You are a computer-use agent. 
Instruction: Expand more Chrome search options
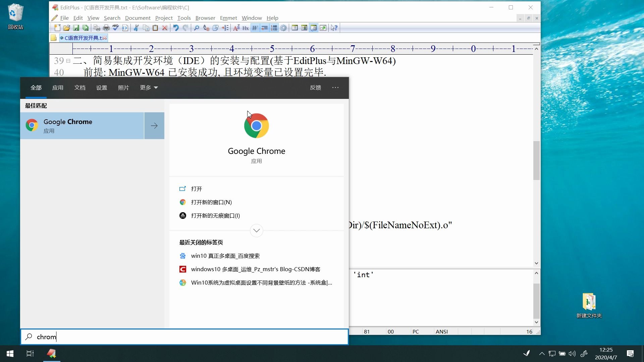(257, 230)
